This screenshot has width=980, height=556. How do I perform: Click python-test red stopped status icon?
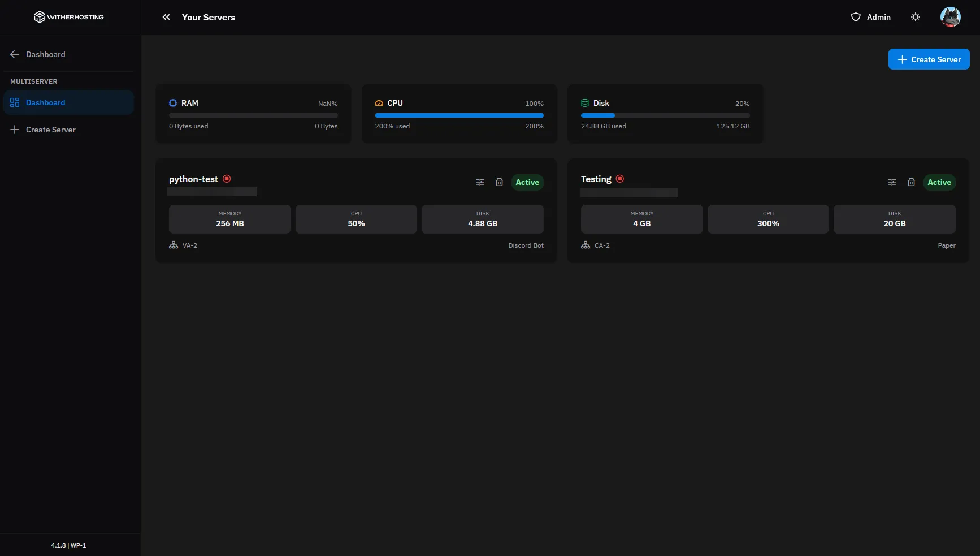227,179
